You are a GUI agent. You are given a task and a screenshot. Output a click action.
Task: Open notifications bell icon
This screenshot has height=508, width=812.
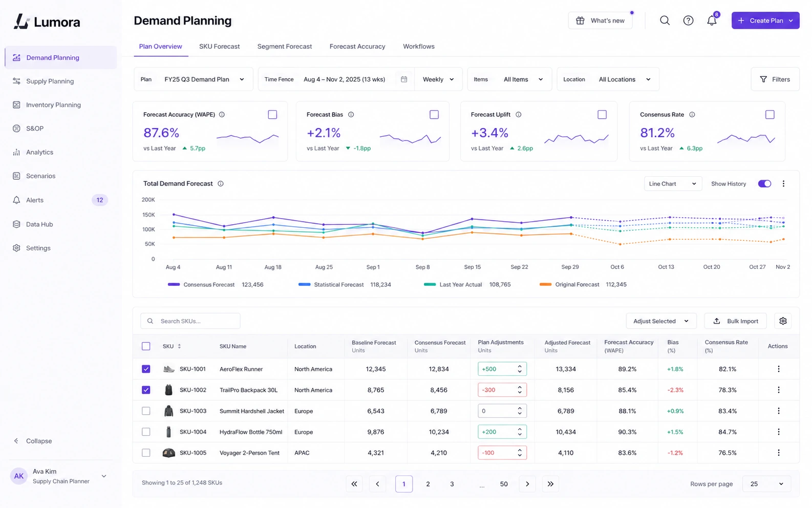pyautogui.click(x=712, y=20)
